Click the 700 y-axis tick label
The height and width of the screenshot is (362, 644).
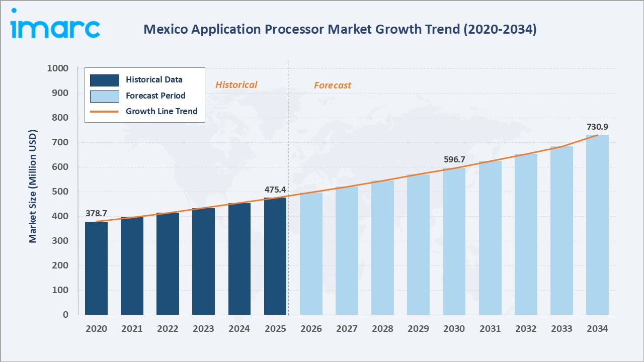(x=60, y=142)
